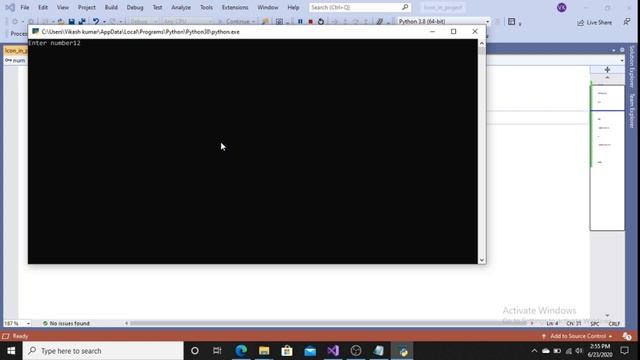640x360 pixels.
Task: Open the OBS Studio taskbar icon
Action: tap(356, 351)
